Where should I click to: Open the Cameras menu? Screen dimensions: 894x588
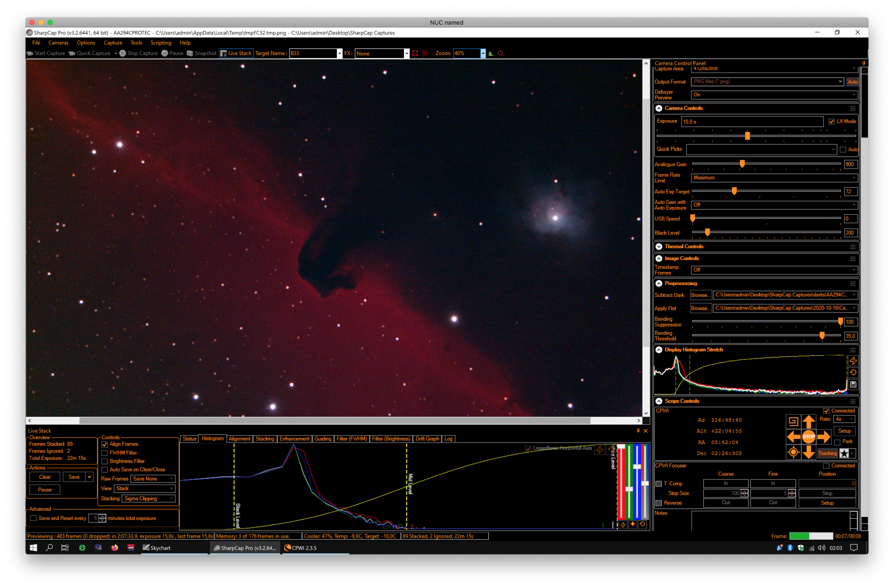[x=58, y=43]
